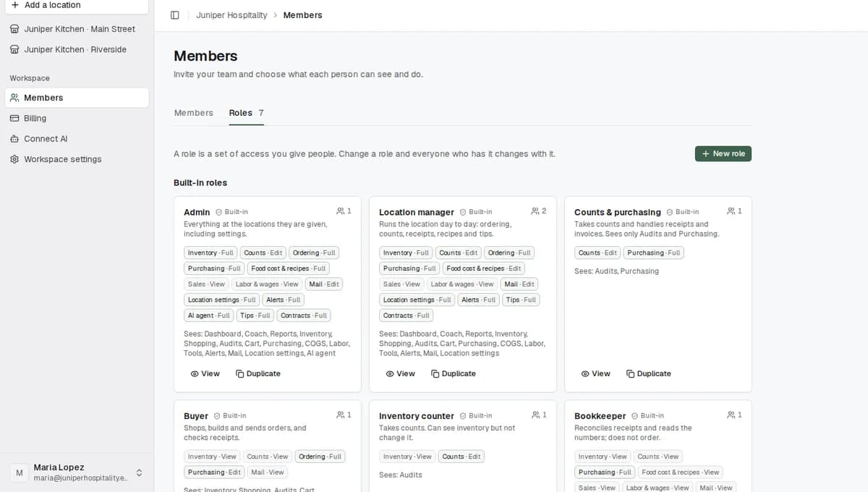This screenshot has width=868, height=492.
Task: Open Juniper Kitchen · Main Street location
Action: tap(77, 29)
